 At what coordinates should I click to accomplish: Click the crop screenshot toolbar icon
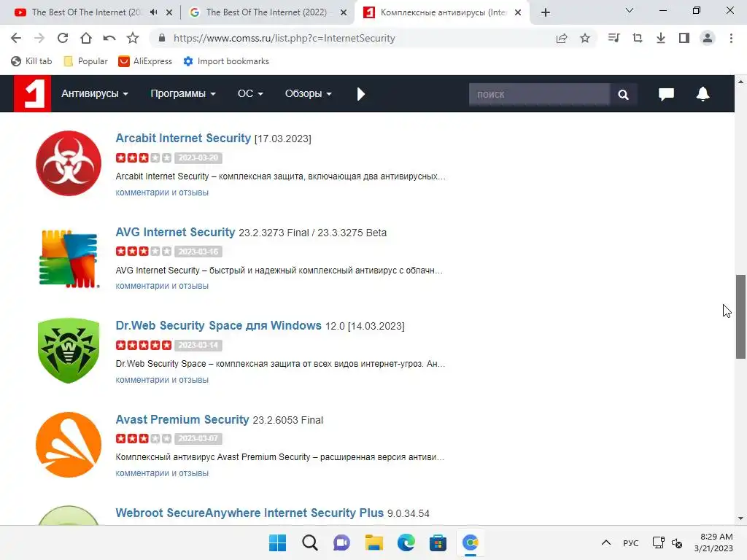[x=638, y=38]
